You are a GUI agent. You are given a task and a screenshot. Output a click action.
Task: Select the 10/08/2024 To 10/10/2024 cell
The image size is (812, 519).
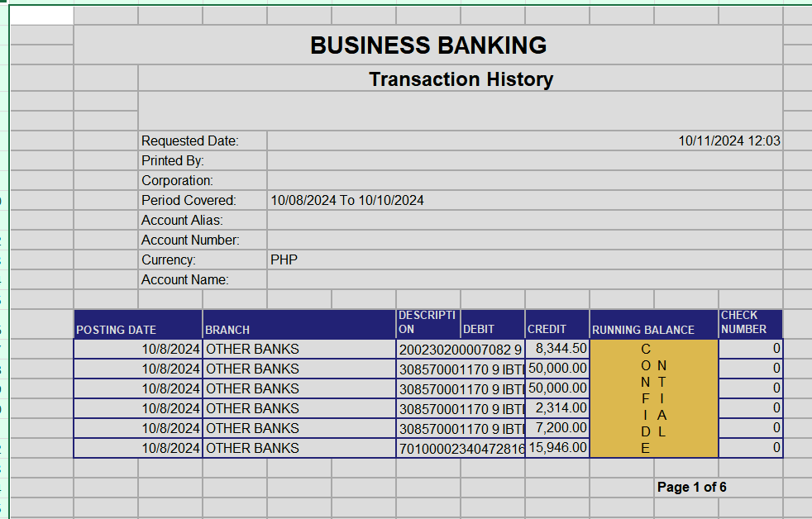point(524,200)
